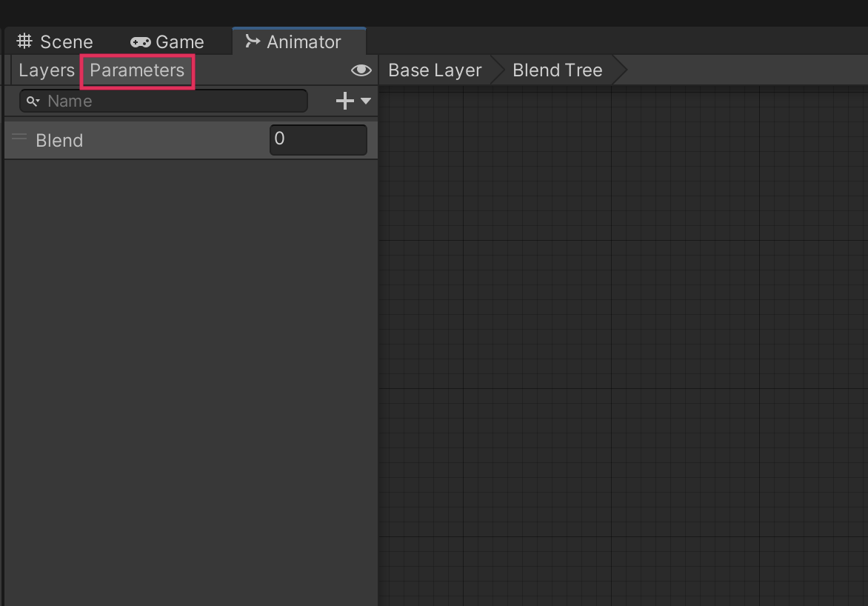Image resolution: width=868 pixels, height=606 pixels.
Task: Click empty area of the Blend Tree graph
Action: click(622, 333)
